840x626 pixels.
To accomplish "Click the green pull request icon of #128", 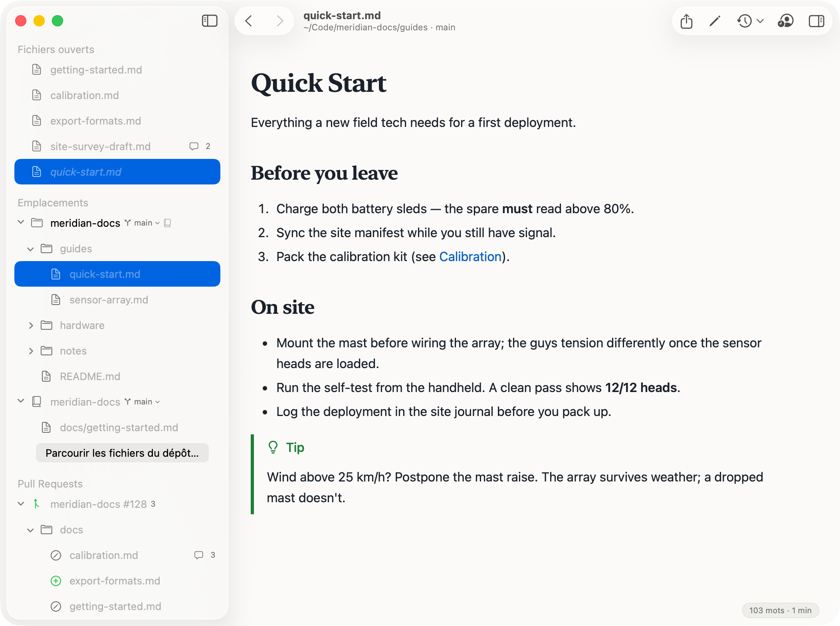I will [x=36, y=504].
